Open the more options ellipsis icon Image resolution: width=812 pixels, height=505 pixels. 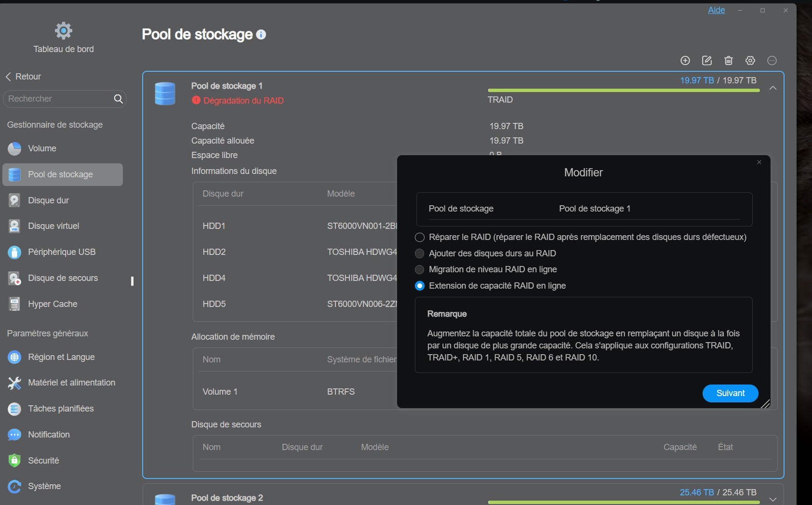tap(772, 60)
